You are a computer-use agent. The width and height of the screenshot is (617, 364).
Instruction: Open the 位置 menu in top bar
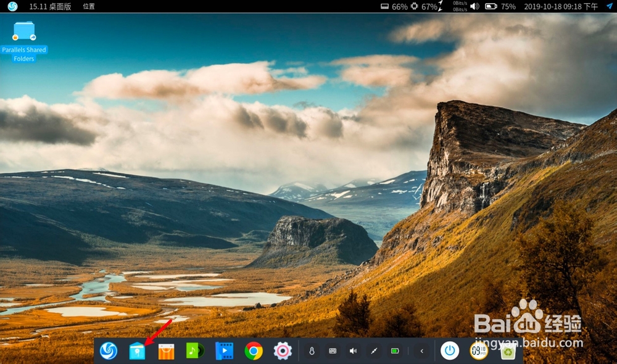click(x=89, y=6)
